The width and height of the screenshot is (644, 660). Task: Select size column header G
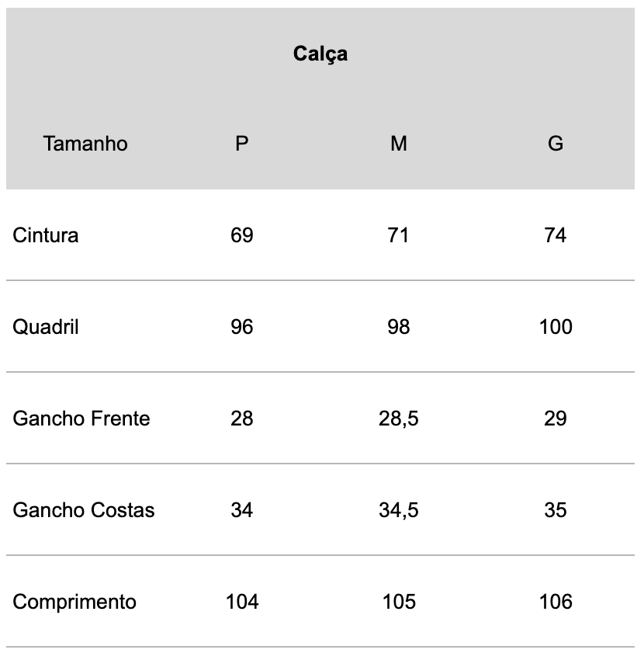556,144
